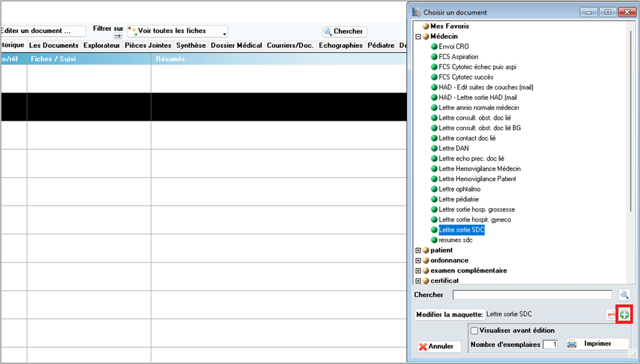Click the yellow ball icon of ordonnance
This screenshot has height=364, width=640.
426,261
